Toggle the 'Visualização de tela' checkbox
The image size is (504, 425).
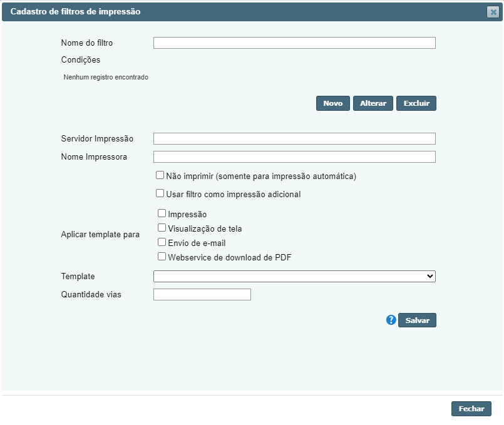tap(162, 228)
